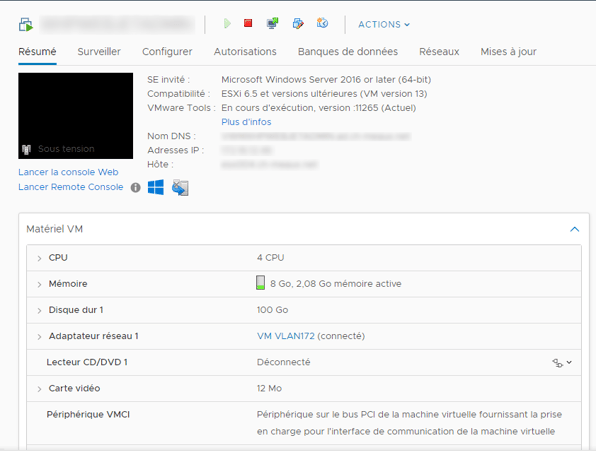Open the CD/DVD drive dropdown arrow
Image resolution: width=596 pixels, height=462 pixels.
pos(569,362)
